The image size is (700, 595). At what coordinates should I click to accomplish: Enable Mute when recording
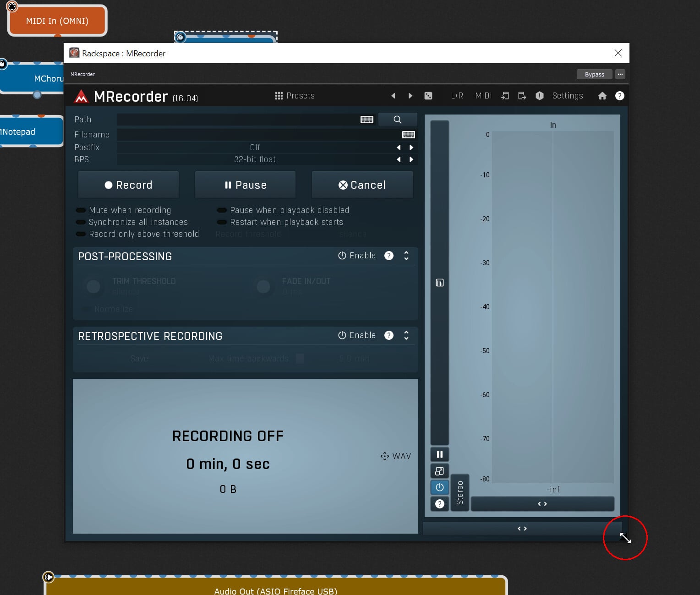81,210
